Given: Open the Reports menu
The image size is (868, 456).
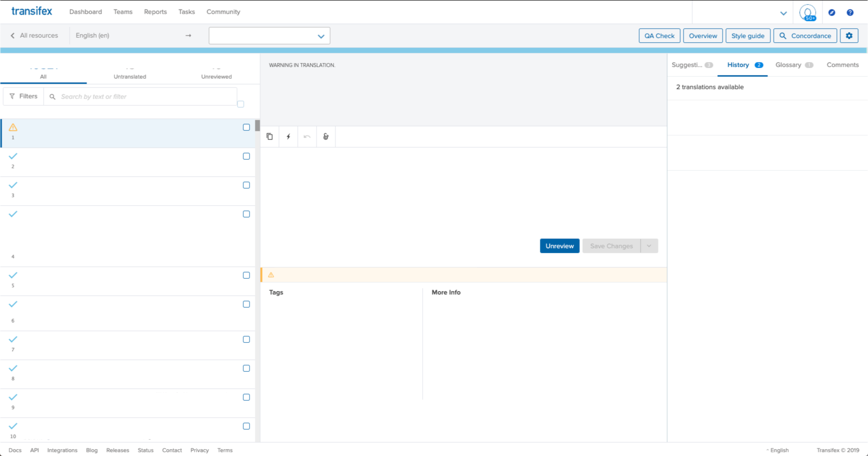Looking at the screenshot, I should click(155, 12).
